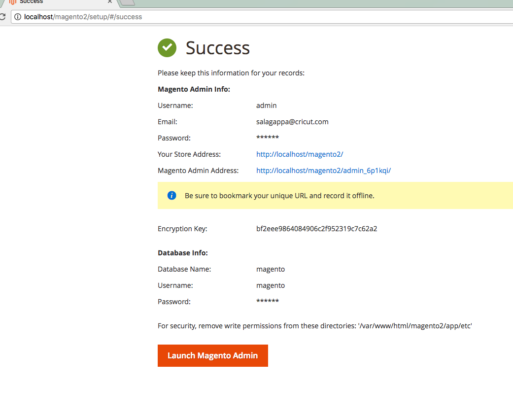This screenshot has height=420, width=513.
Task: Click the green success checkmark icon
Action: coord(167,48)
